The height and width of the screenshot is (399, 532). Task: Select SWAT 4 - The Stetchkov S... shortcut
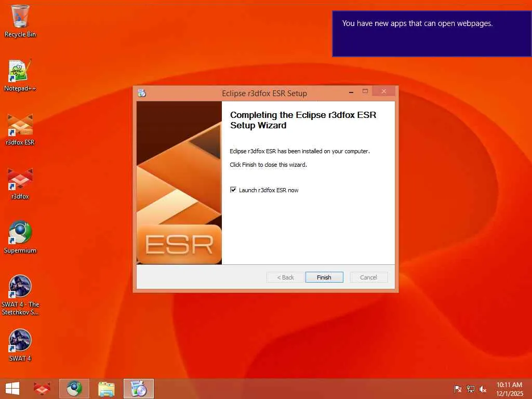tap(20, 295)
